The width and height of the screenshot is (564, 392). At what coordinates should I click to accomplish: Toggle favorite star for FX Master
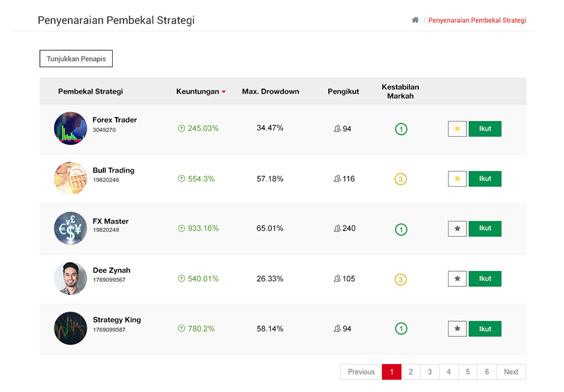(x=457, y=229)
